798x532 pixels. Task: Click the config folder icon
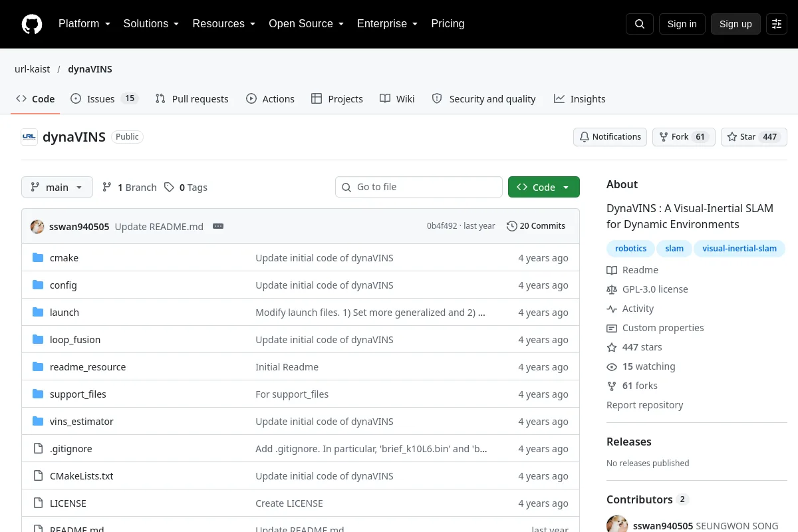[38, 285]
